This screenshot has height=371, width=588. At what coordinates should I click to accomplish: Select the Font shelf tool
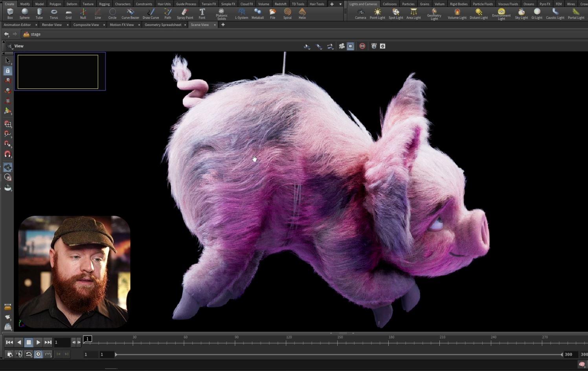[202, 14]
